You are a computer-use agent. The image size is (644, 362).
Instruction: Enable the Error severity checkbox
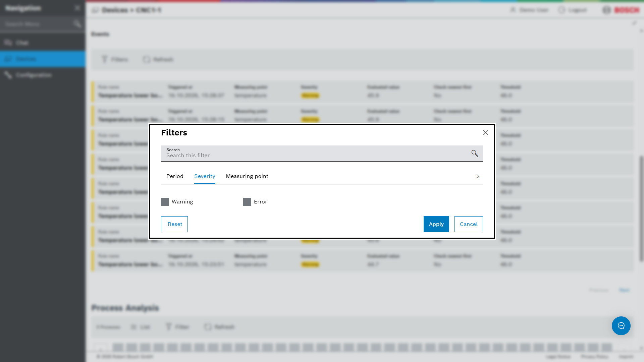coord(247,202)
